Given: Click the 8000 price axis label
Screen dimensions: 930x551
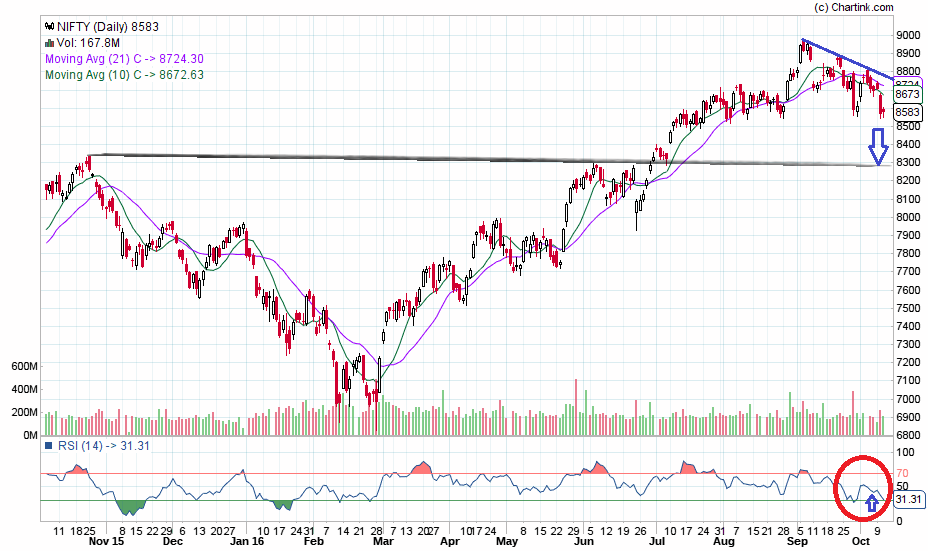Looking at the screenshot, I should [908, 217].
